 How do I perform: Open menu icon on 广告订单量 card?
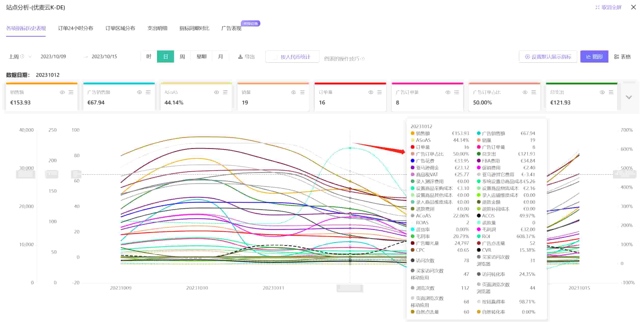[457, 92]
